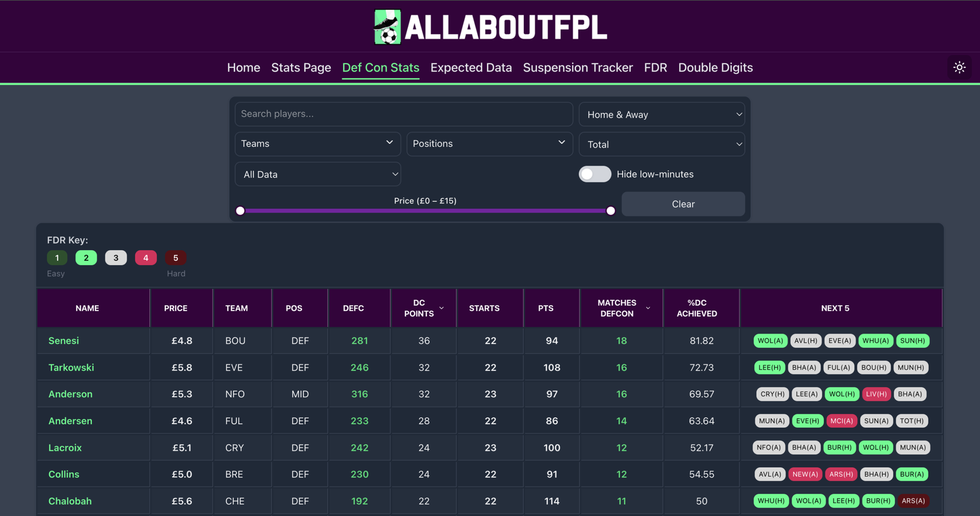This screenshot has width=980, height=516.
Task: Click the FDR key swatch 4
Action: 146,258
